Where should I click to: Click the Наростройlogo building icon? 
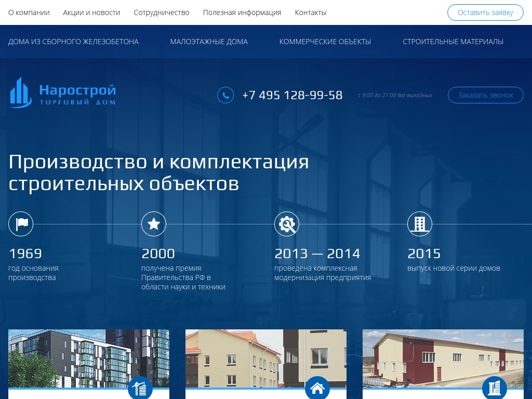[21, 92]
